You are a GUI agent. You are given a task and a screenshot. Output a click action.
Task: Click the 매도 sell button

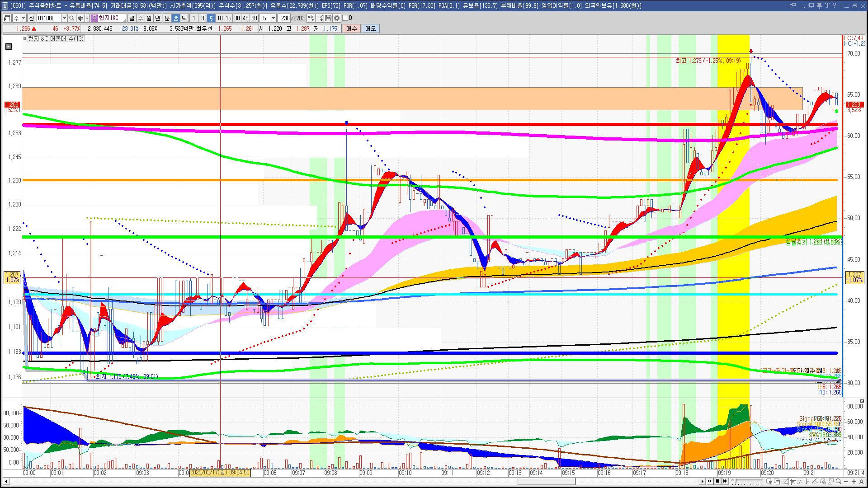(x=371, y=28)
